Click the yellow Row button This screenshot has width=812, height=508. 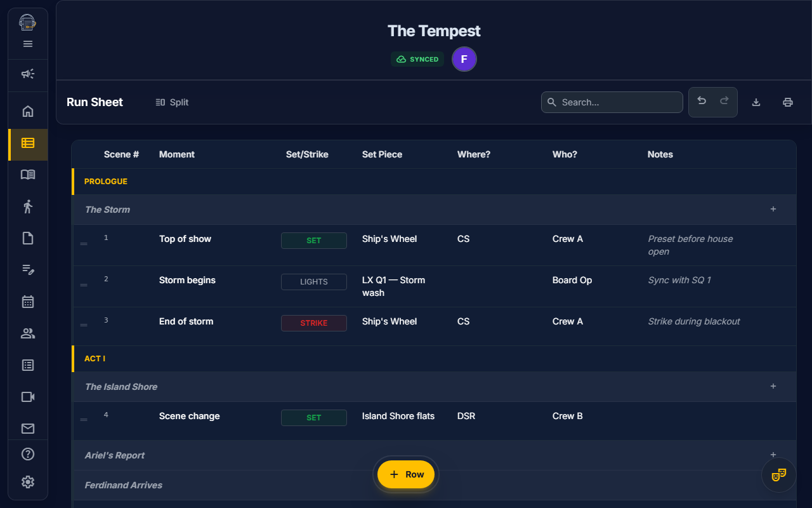click(406, 474)
